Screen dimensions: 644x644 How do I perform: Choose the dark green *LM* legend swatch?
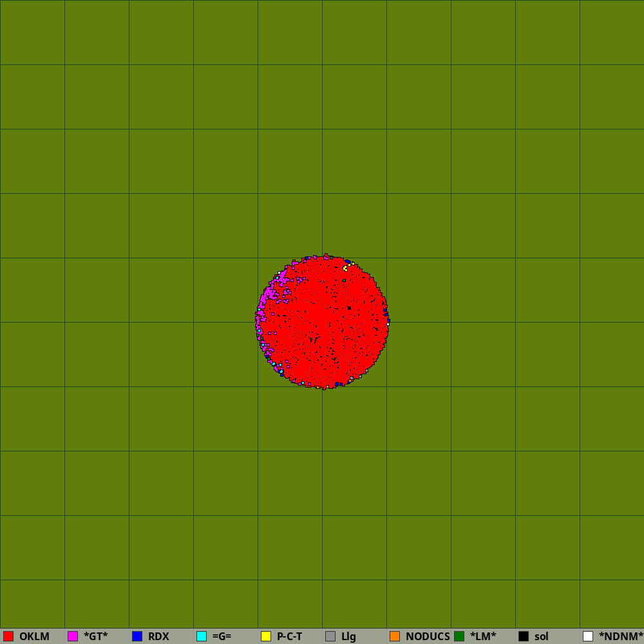click(459, 636)
